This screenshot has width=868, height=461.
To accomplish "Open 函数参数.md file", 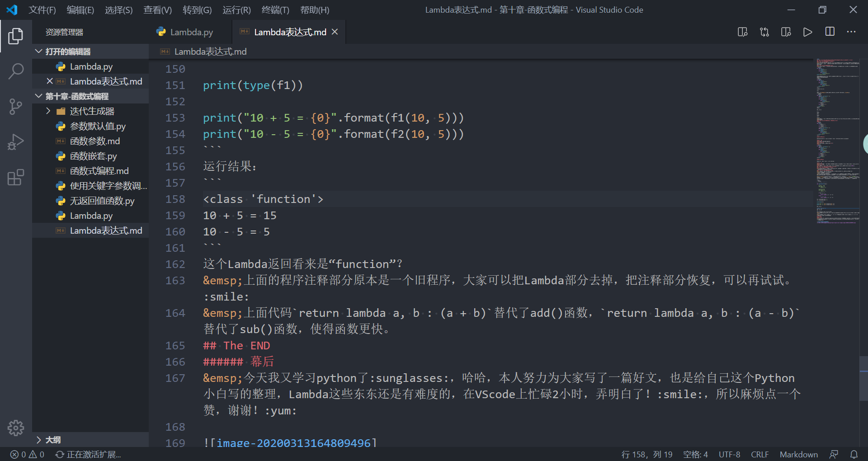I will coord(90,141).
